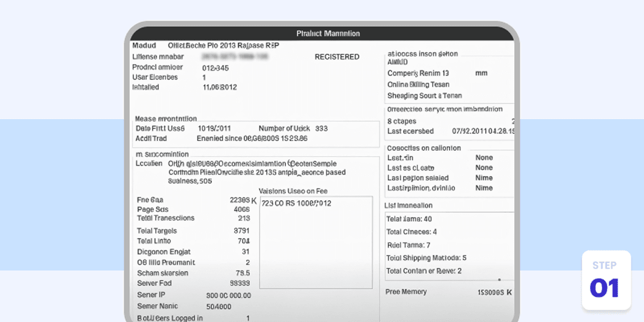This screenshot has height=322, width=644.
Task: Click the first None value under connections
Action: (484, 157)
